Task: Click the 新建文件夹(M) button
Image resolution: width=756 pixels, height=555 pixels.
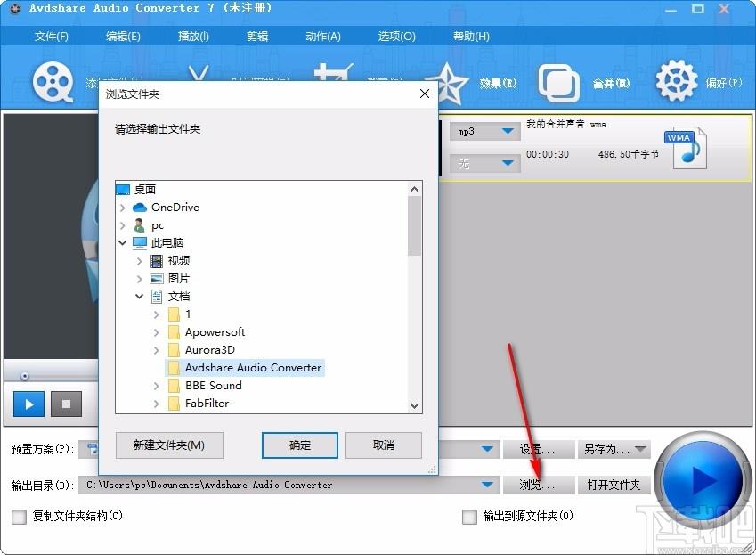Action: 169,445
